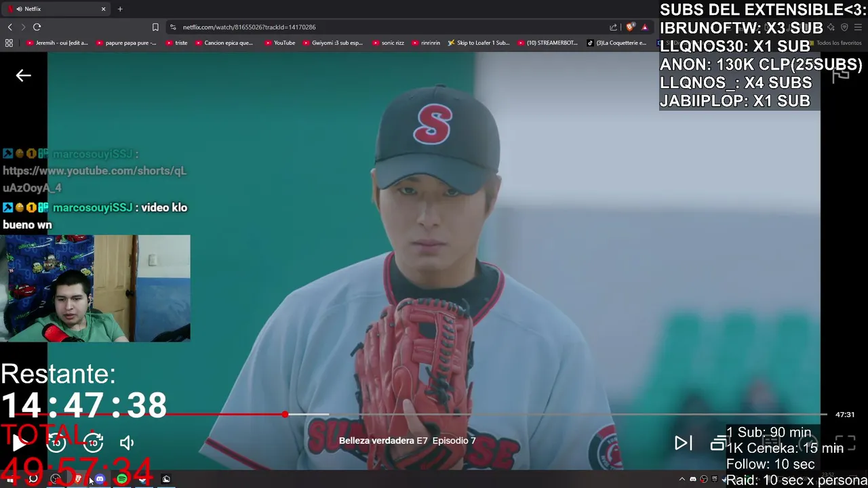
Task: Open the Windows Start button
Action: tap(9, 479)
